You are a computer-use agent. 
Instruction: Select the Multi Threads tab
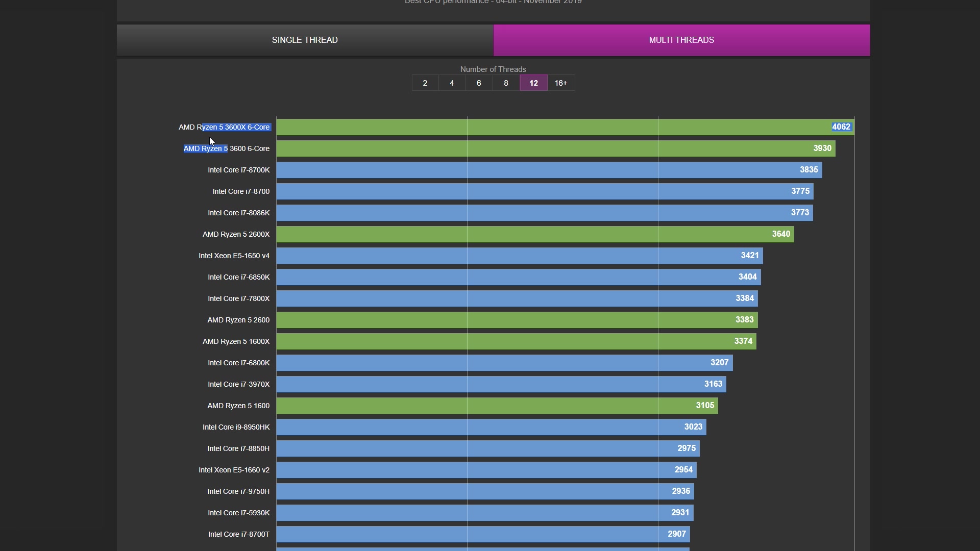click(x=681, y=40)
